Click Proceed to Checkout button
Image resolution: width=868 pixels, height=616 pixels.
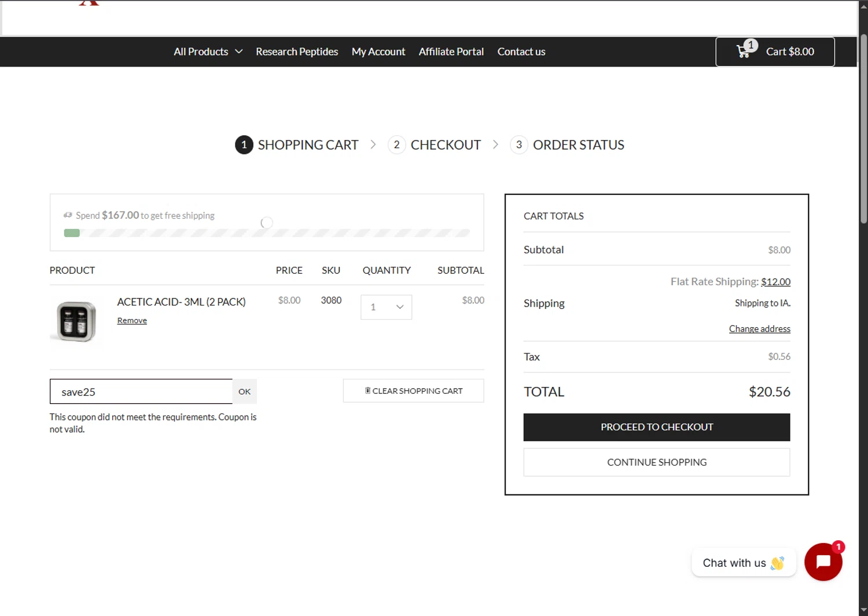point(657,427)
